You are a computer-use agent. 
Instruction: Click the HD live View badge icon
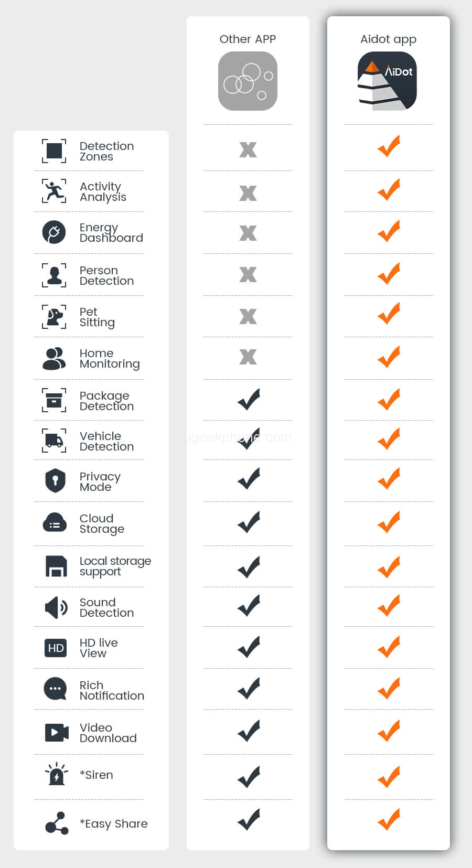[56, 648]
